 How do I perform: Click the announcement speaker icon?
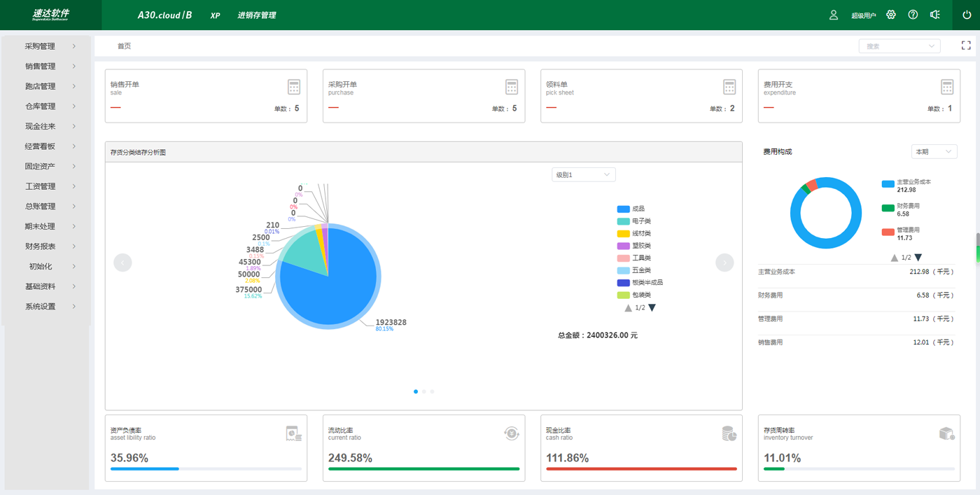click(x=934, y=15)
